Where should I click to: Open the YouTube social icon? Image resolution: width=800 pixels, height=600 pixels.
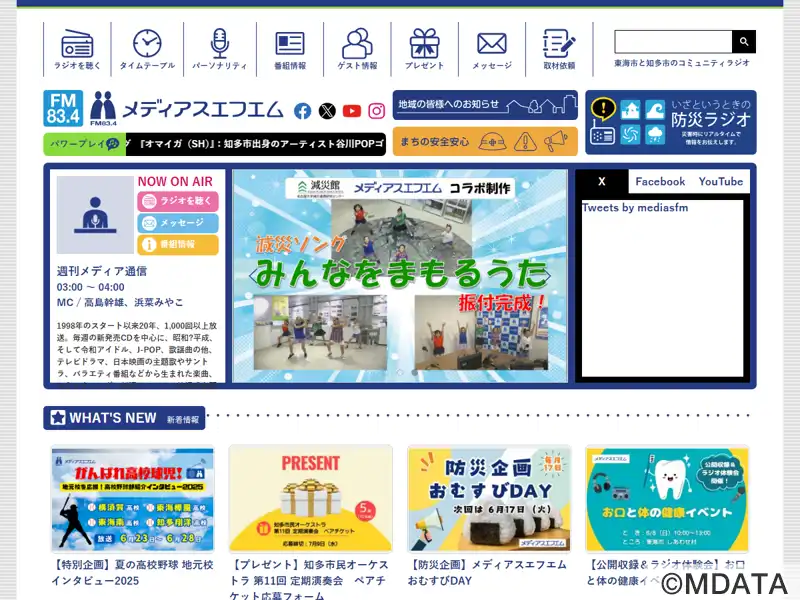pyautogui.click(x=352, y=111)
